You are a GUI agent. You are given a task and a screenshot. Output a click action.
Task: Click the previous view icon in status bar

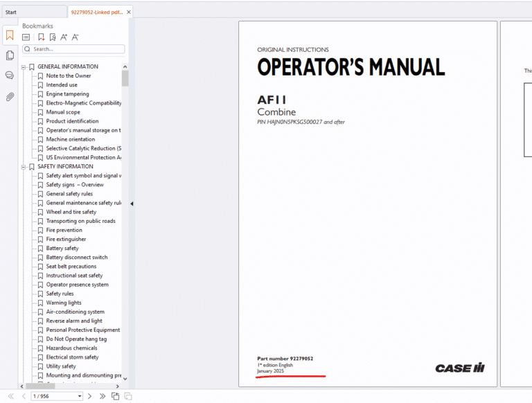[x=116, y=396]
